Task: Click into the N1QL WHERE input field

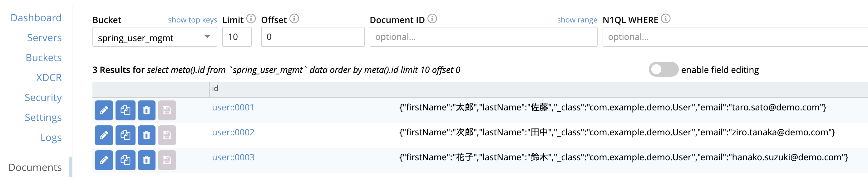Action: point(735,37)
